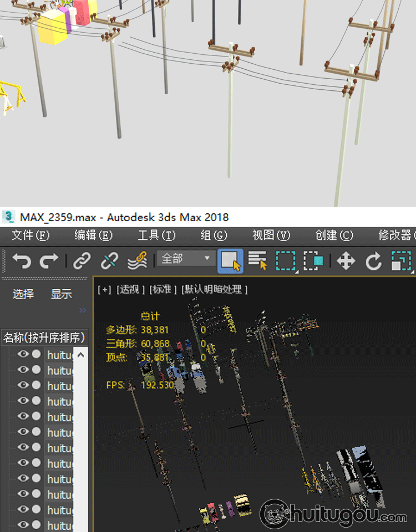The image size is (416, 532).
Task: Open the 视图(V) menu
Action: [x=271, y=236]
